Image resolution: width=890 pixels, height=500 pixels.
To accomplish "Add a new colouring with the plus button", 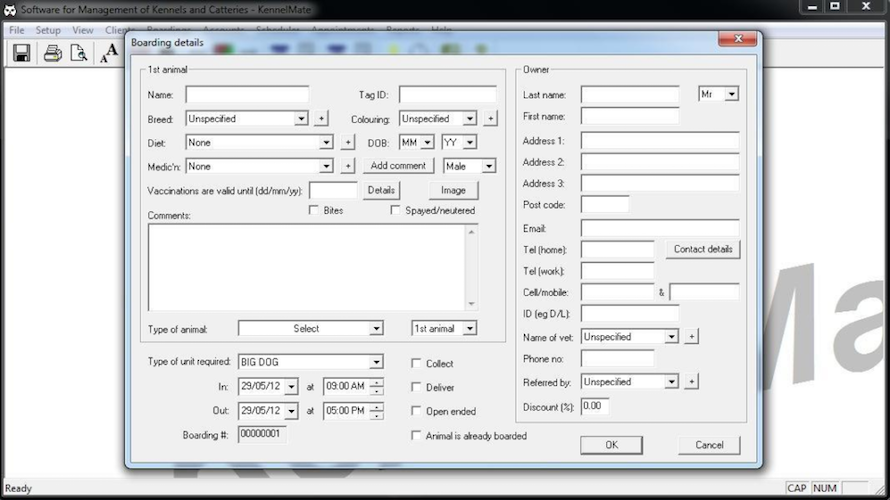I will click(490, 118).
